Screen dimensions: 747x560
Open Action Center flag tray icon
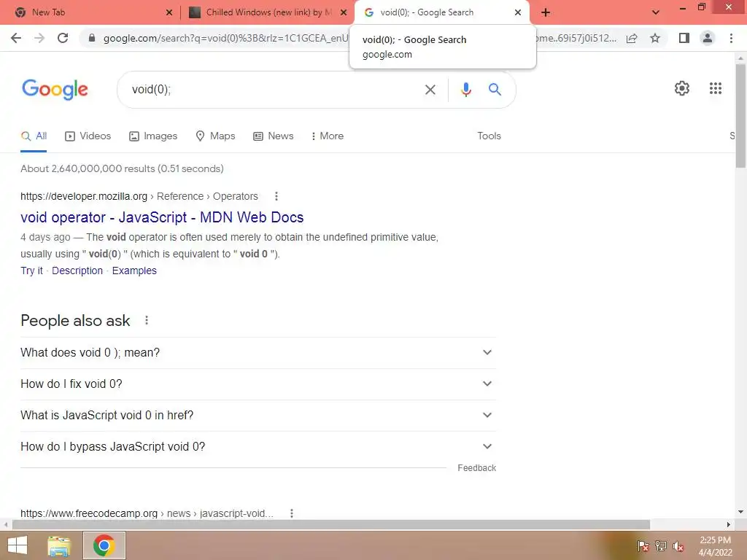643,546
